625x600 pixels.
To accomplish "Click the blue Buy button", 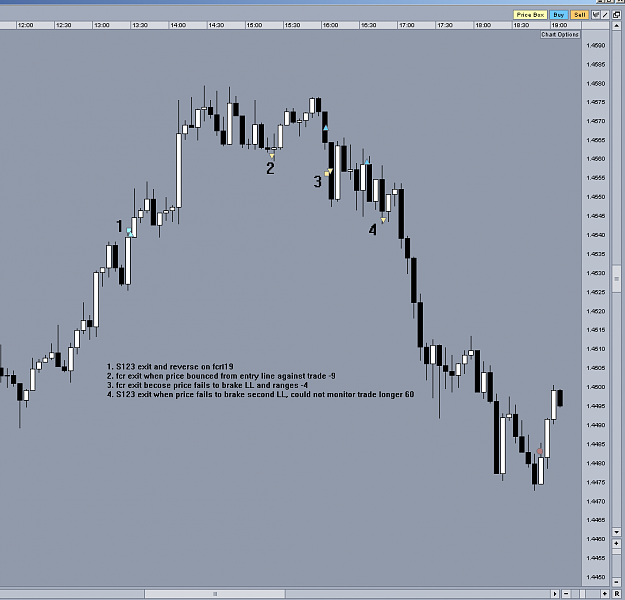I will click(x=558, y=15).
